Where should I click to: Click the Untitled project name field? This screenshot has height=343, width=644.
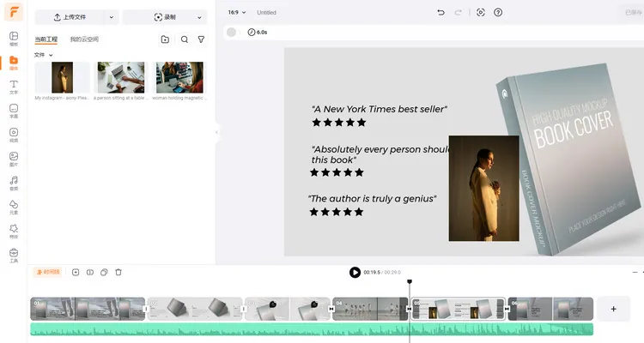[x=266, y=12]
